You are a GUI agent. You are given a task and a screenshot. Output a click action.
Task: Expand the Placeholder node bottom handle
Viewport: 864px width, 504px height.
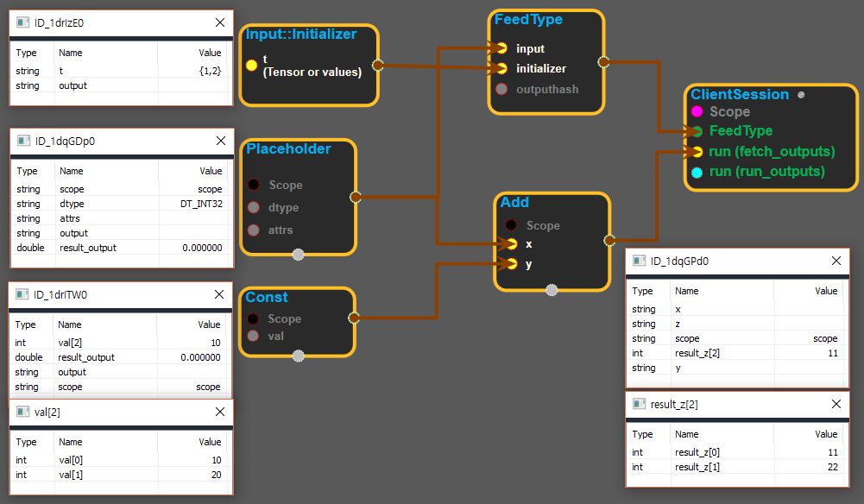(x=298, y=254)
